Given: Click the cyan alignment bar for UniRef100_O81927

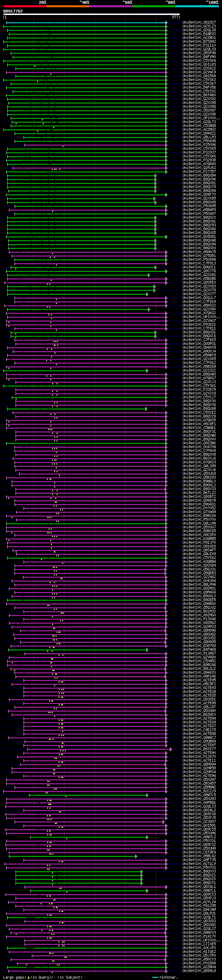Looking at the screenshot, I should (86, 23).
